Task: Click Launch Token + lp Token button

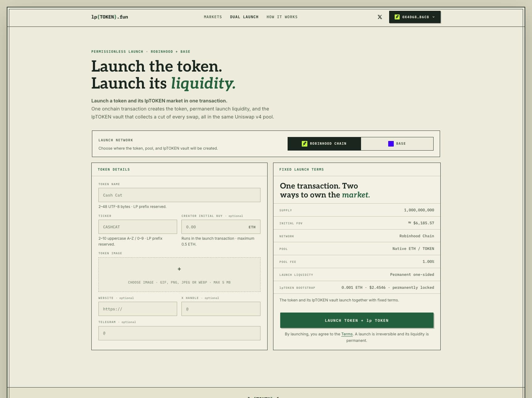Action: click(x=357, y=320)
